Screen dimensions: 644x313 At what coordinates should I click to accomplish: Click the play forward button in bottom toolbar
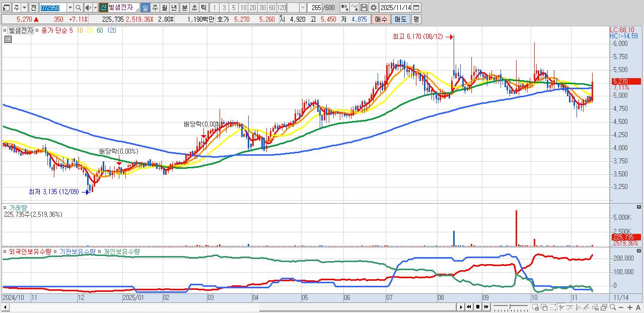coord(461,307)
